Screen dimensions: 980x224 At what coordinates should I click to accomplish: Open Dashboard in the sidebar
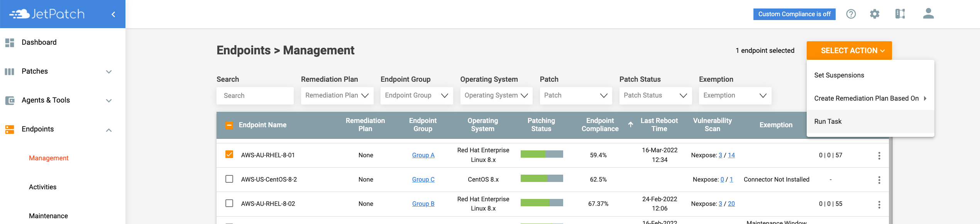(39, 42)
